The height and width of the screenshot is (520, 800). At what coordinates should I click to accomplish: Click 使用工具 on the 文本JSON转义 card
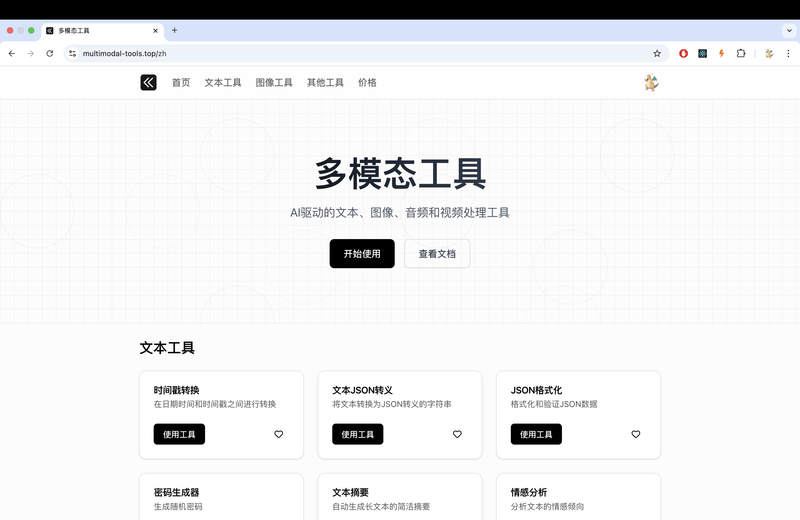(x=358, y=434)
